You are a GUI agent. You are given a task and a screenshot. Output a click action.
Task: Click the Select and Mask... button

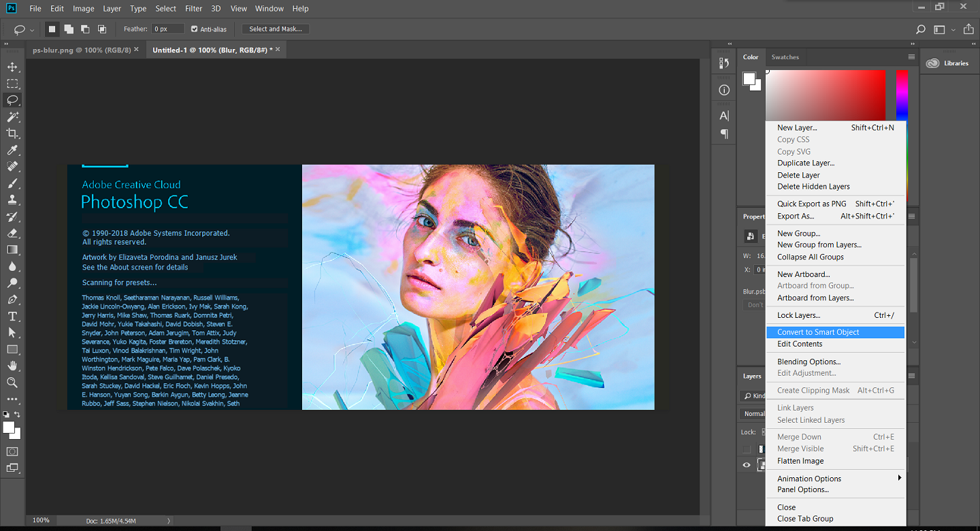point(276,29)
